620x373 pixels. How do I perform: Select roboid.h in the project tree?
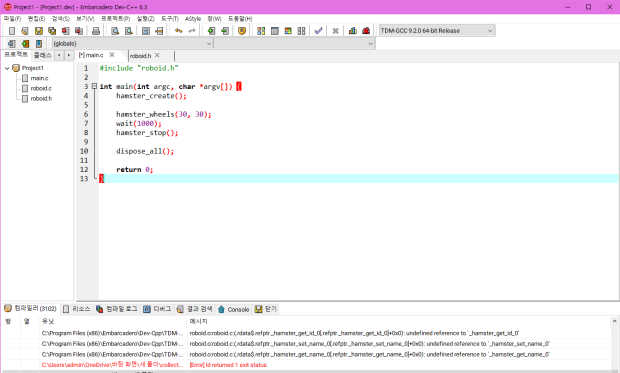point(41,98)
